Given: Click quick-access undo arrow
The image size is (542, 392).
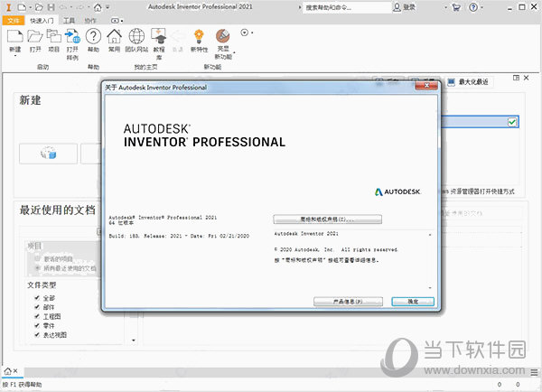Looking at the screenshot, I should click(63, 7).
